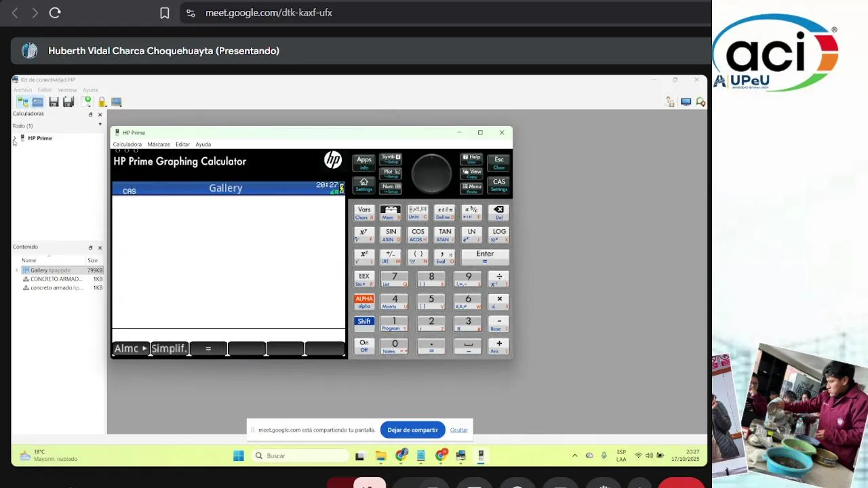Click the = soft menu button
The width and height of the screenshot is (868, 488).
point(208,348)
